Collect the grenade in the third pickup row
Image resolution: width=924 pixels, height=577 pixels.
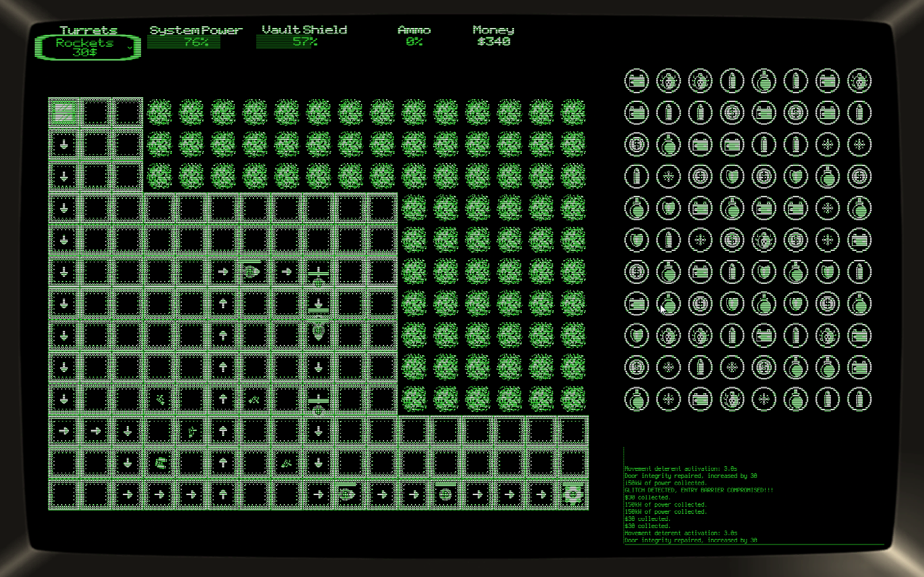pyautogui.click(x=668, y=144)
